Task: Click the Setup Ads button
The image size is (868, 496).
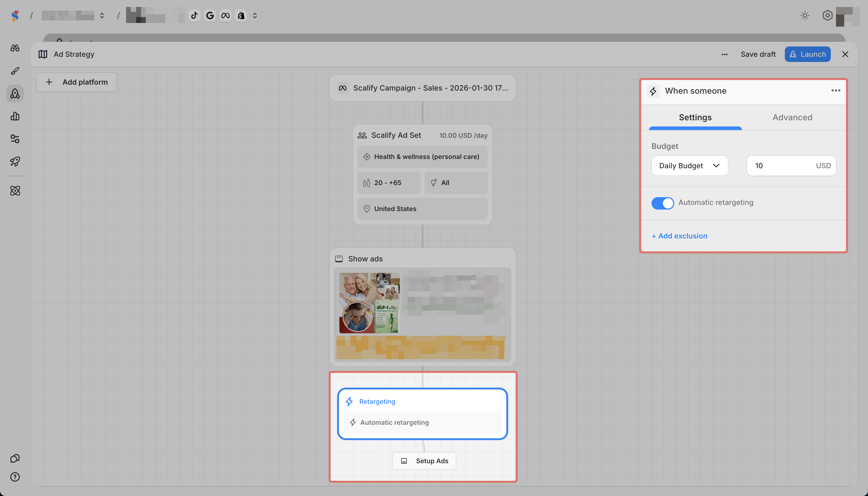Action: [424, 461]
